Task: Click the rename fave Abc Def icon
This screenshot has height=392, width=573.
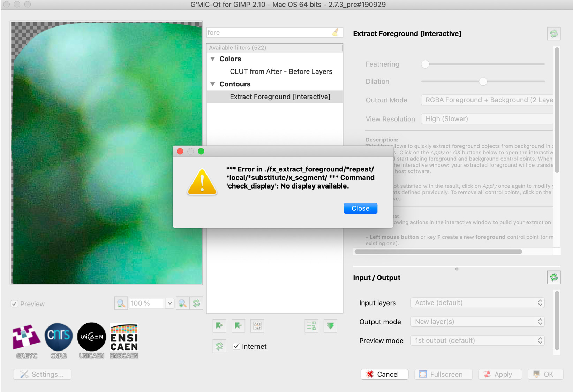Action: [x=257, y=326]
